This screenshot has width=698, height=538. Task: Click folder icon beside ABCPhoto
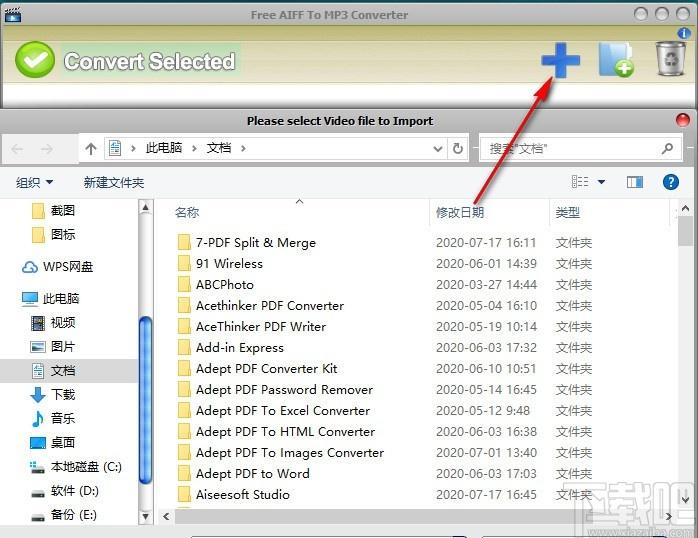click(x=184, y=284)
